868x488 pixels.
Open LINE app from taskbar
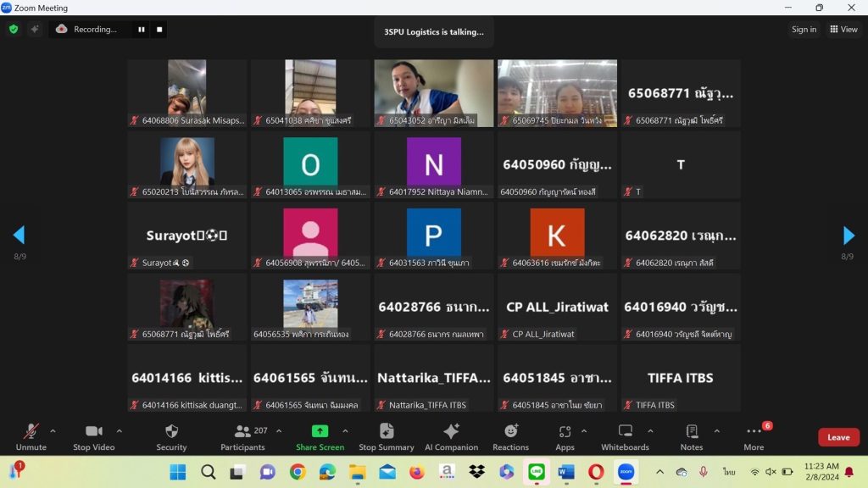(x=537, y=472)
